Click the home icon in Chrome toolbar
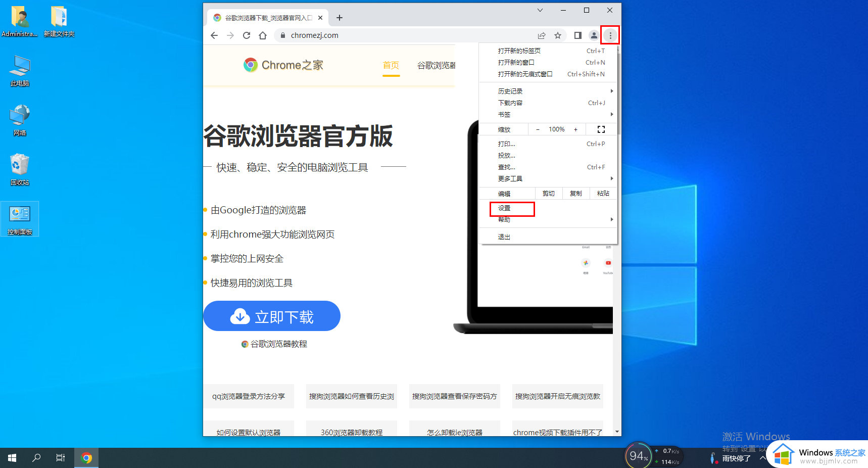The image size is (868, 468). coord(263,35)
